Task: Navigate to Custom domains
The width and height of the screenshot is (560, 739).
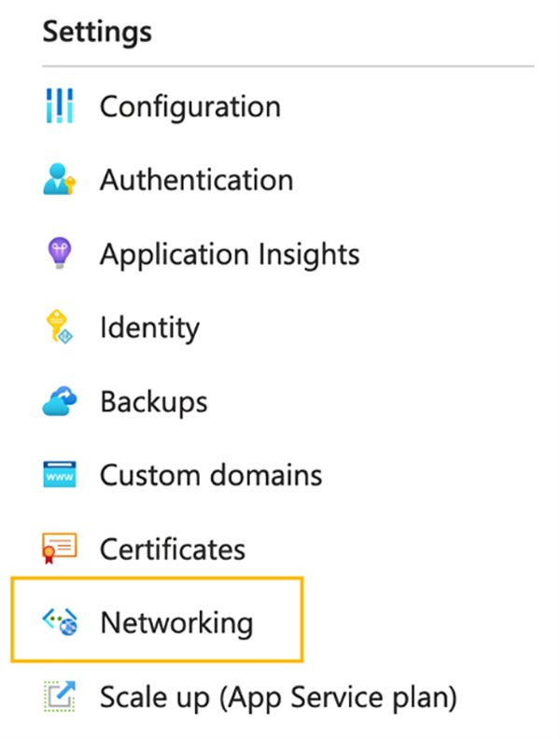Action: [x=211, y=476]
